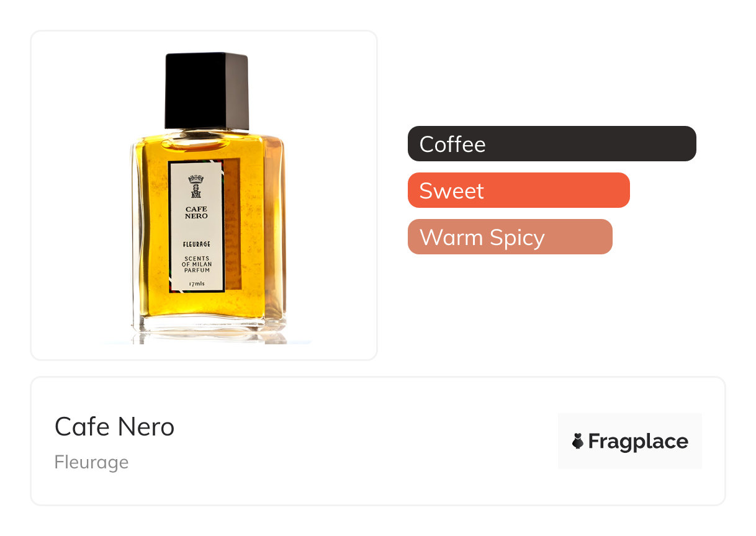Click the Scents of Milan Parfum label text

coord(196,264)
